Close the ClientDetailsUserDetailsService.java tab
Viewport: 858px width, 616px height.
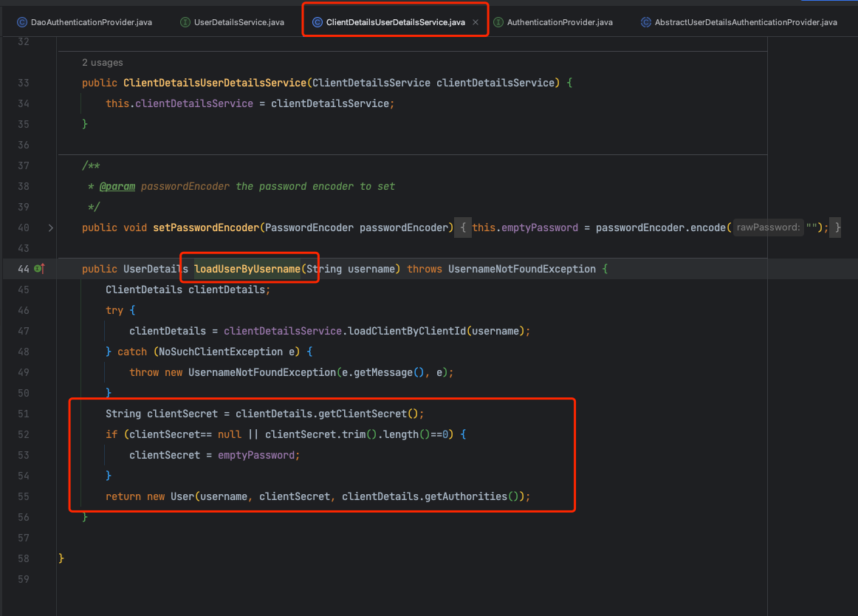click(476, 22)
